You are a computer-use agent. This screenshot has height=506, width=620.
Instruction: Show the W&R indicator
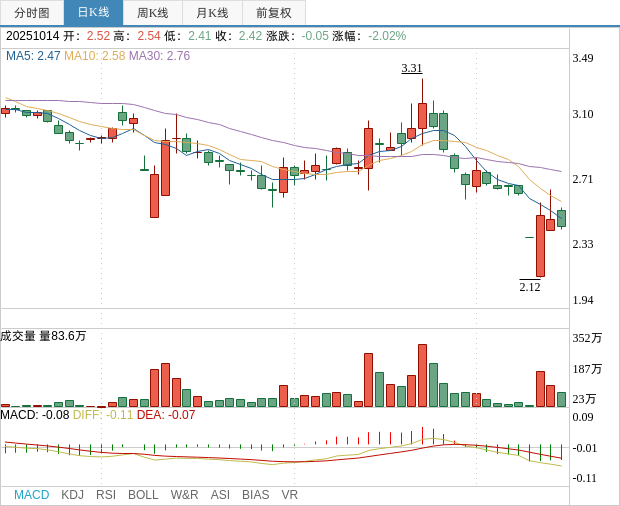(x=184, y=495)
